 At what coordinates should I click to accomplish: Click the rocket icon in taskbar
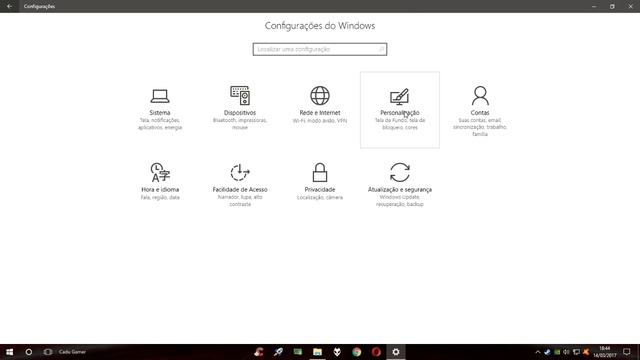click(278, 352)
